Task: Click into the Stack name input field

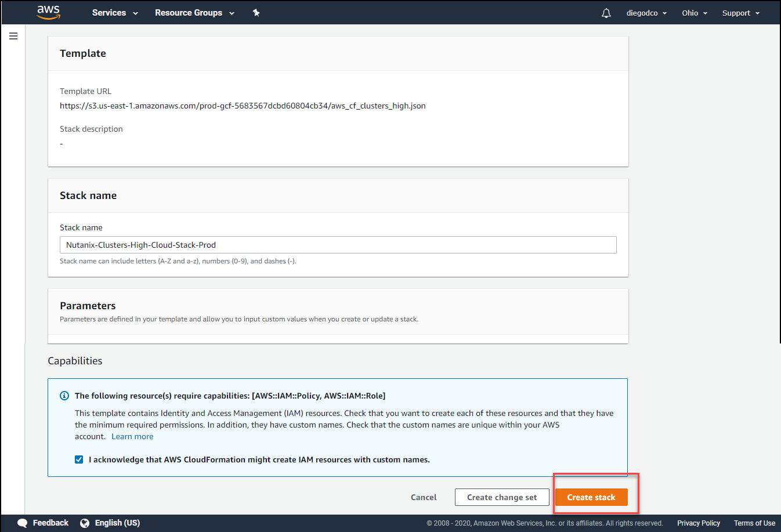Action: coord(338,245)
